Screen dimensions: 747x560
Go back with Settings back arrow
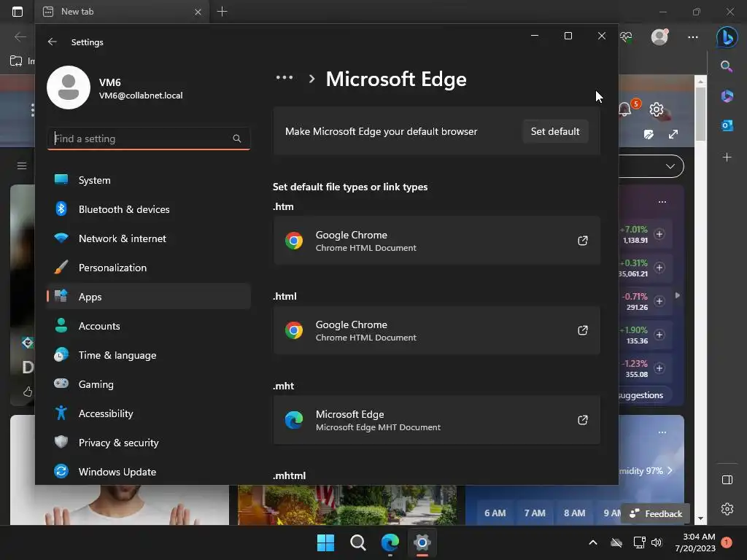(x=53, y=42)
